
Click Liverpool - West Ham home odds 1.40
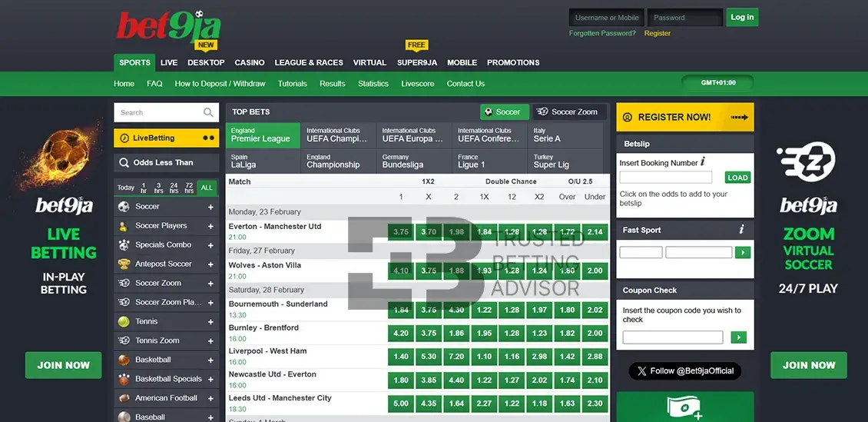click(x=401, y=357)
